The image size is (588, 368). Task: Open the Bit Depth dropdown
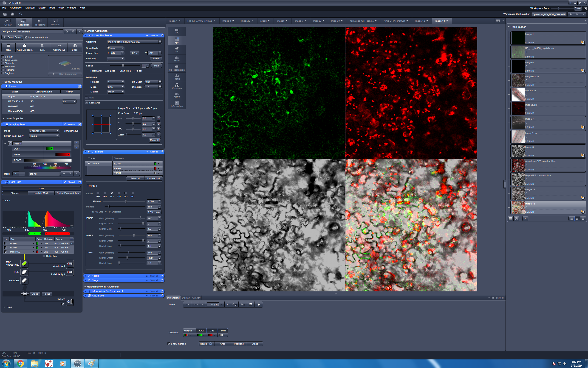153,82
